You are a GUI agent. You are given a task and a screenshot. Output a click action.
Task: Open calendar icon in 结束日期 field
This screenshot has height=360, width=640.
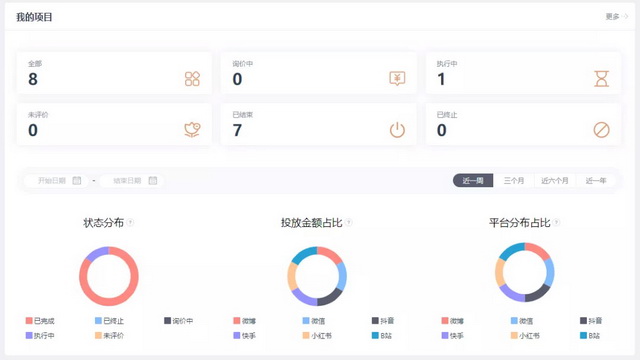pos(153,180)
